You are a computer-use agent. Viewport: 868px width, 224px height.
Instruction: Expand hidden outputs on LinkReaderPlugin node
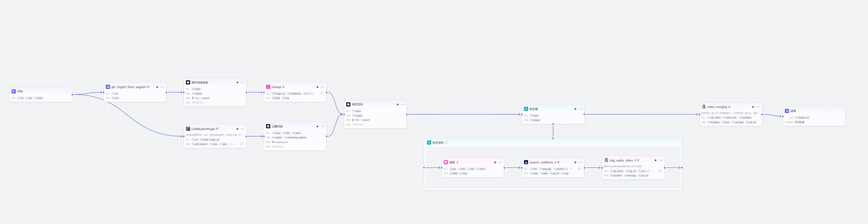point(241,144)
